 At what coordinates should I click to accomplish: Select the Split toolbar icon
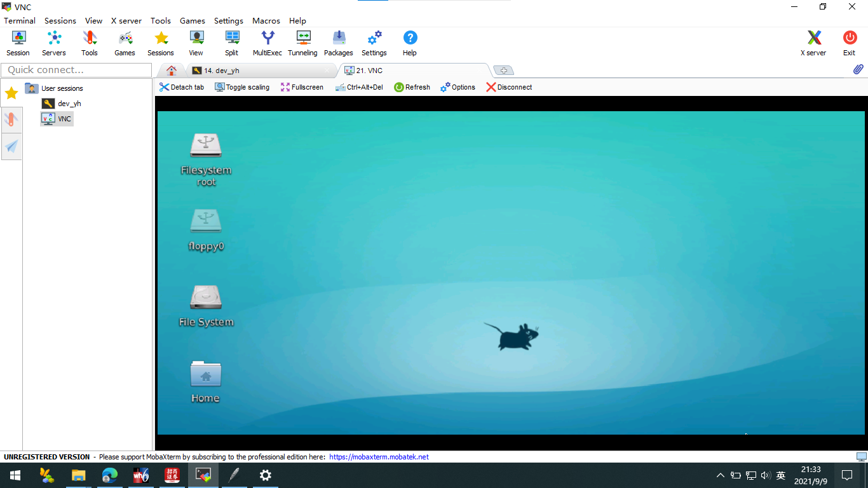pyautogui.click(x=232, y=43)
